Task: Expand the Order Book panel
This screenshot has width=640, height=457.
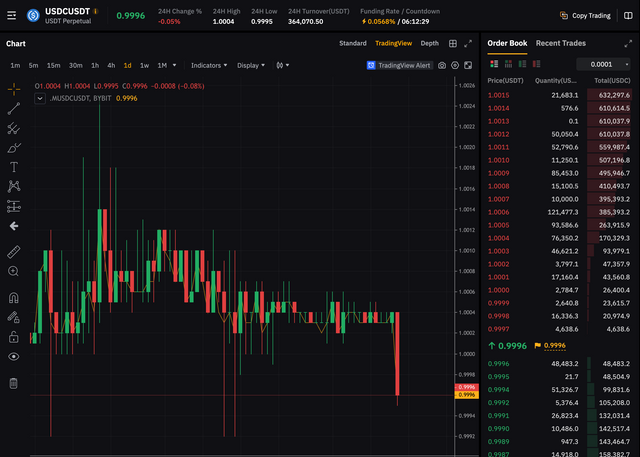Action: [628, 43]
